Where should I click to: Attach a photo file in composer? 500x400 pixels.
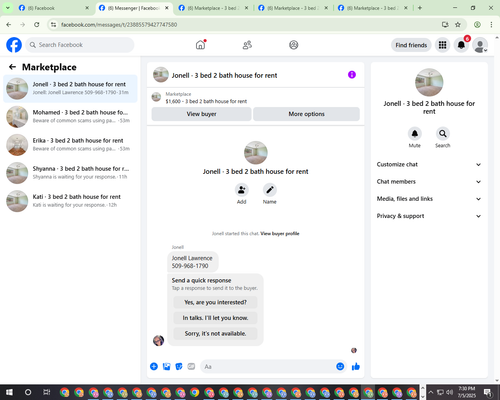[166, 367]
